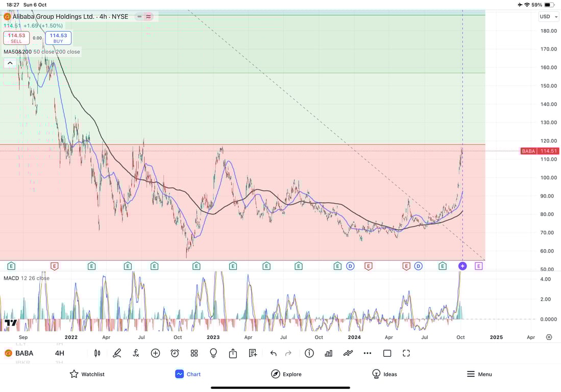Open the alert clock icon
This screenshot has height=392, width=561.
(175, 353)
